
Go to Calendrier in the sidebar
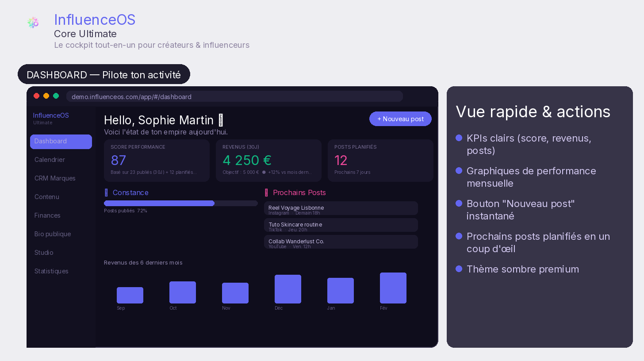[x=50, y=160]
